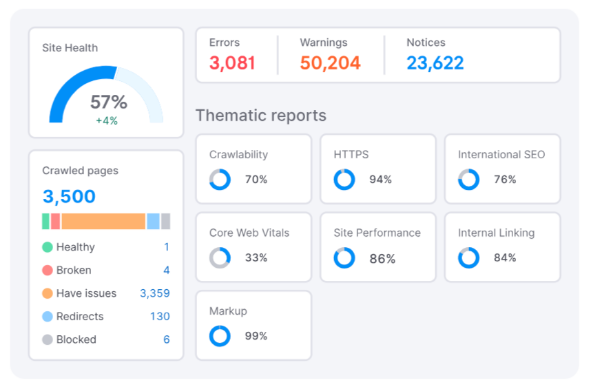Click the HTTPS donut chart icon
This screenshot has height=391, width=591.
344,179
